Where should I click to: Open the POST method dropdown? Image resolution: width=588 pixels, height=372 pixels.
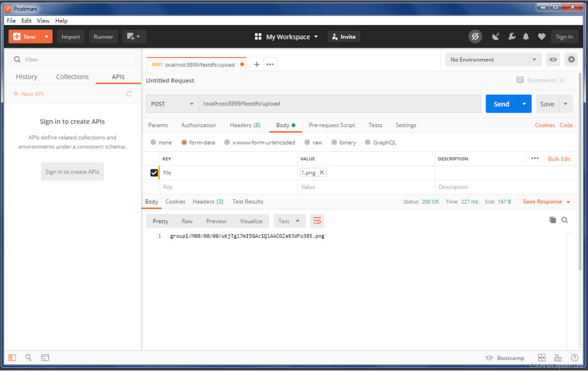[x=172, y=104]
